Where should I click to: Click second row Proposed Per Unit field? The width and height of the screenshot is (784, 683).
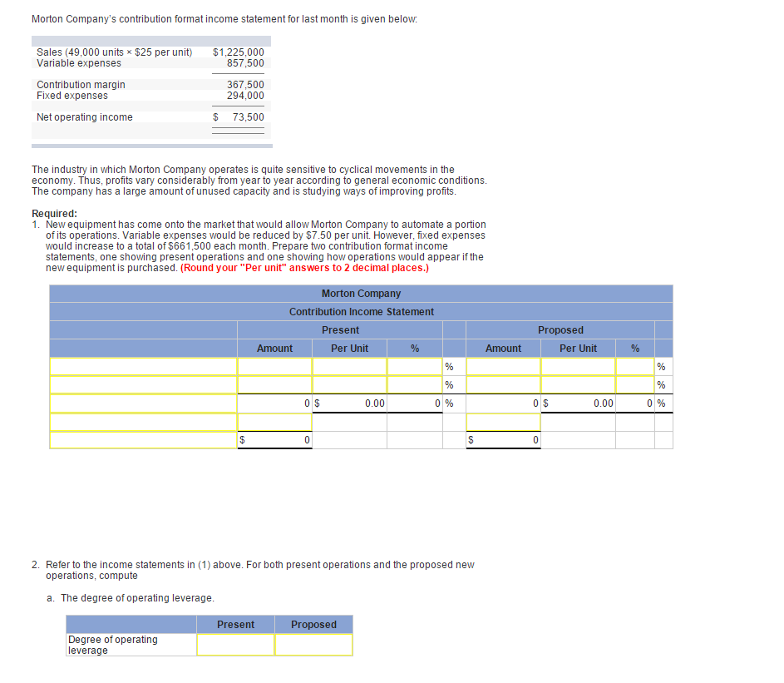tap(578, 385)
